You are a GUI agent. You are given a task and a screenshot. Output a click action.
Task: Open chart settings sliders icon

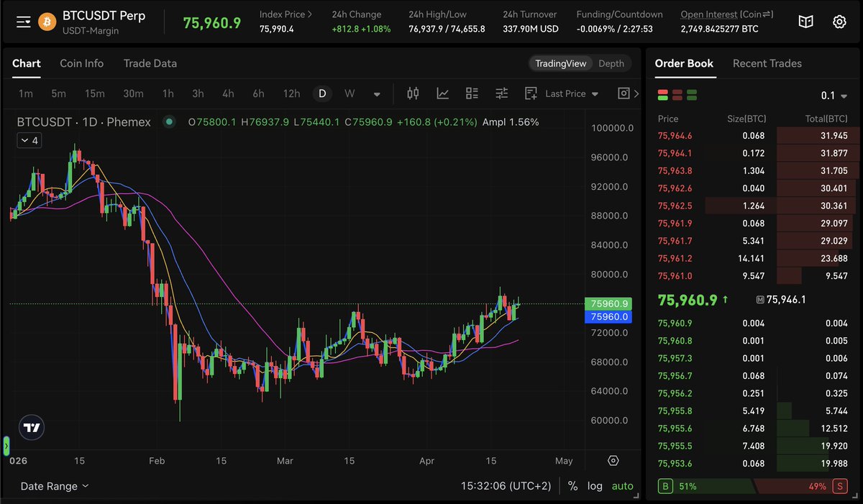[x=502, y=93]
